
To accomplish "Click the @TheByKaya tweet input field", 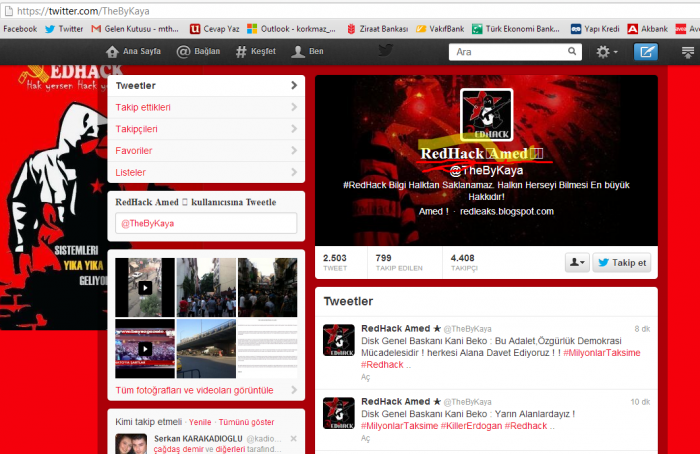I will pos(205,223).
